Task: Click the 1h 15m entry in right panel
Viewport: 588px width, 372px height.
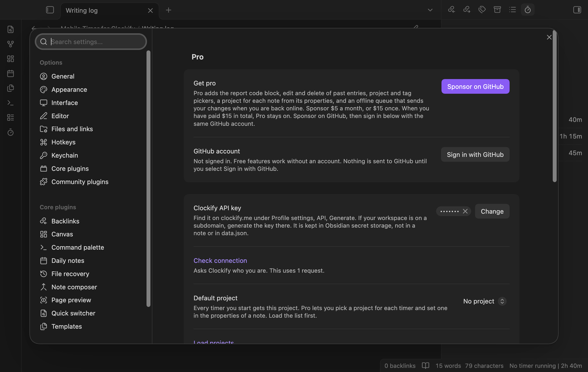Action: click(571, 137)
